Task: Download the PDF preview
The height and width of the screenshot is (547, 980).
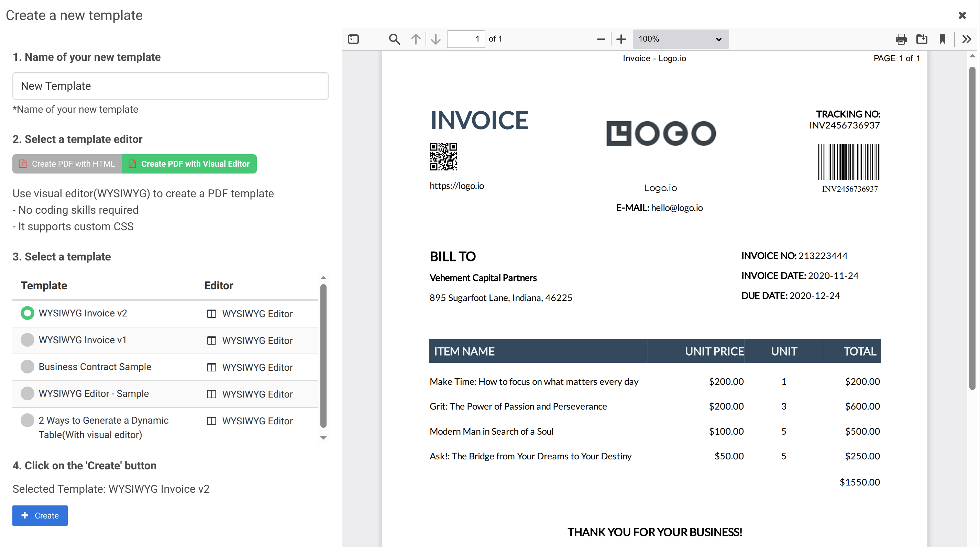Action: 922,39
